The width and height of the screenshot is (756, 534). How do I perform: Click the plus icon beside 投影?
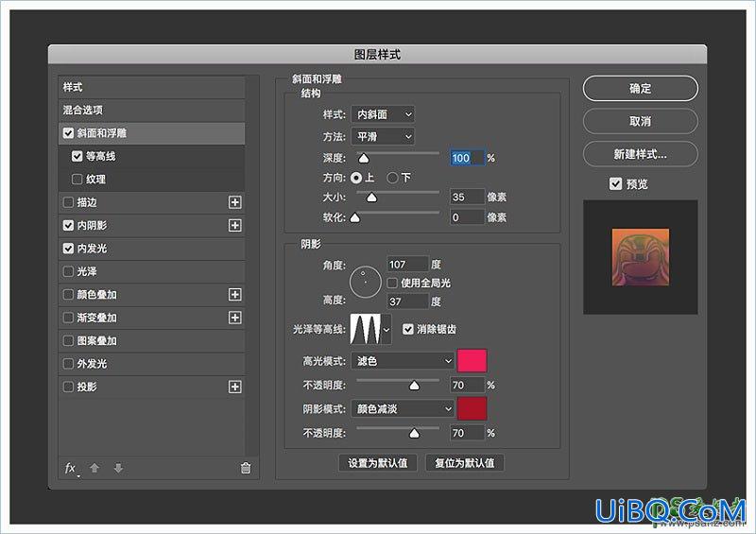click(234, 387)
